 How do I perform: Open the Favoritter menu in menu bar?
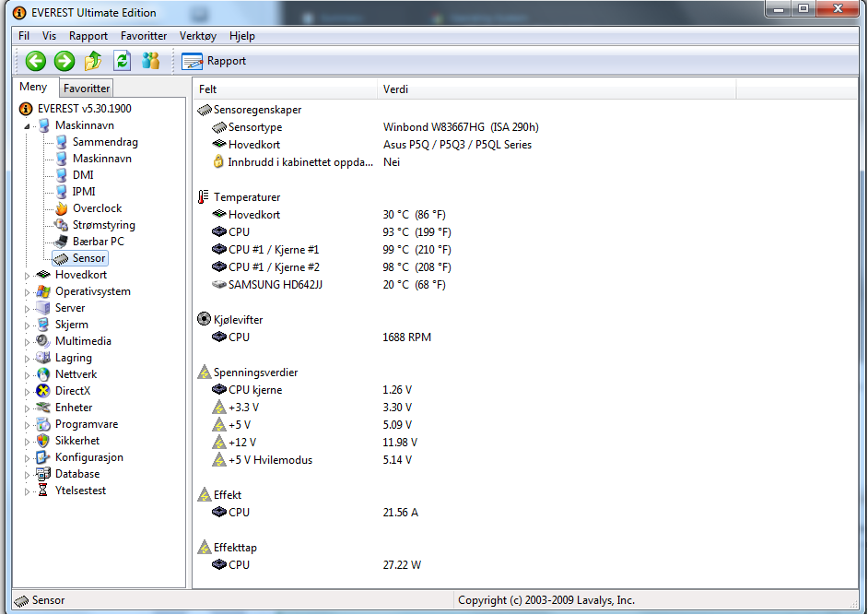pyautogui.click(x=144, y=36)
